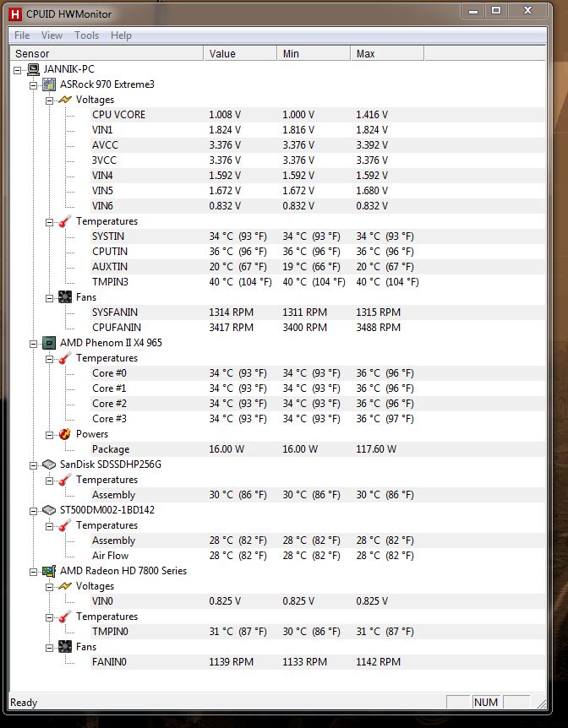Click the Phenom Temperatures thermometer icon
568x728 pixels.
point(65,358)
